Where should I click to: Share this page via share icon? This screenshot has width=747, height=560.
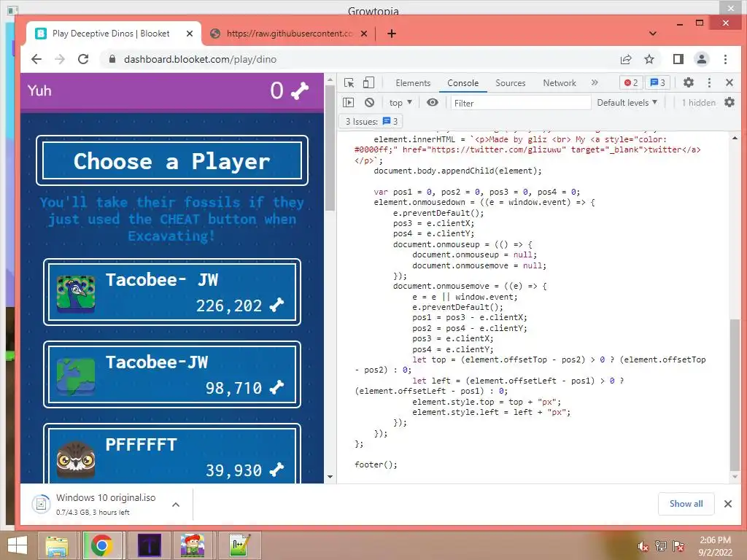tap(625, 59)
